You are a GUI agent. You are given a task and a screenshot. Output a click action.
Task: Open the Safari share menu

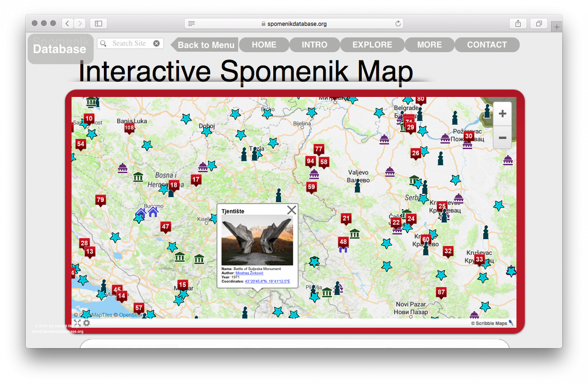(x=518, y=24)
